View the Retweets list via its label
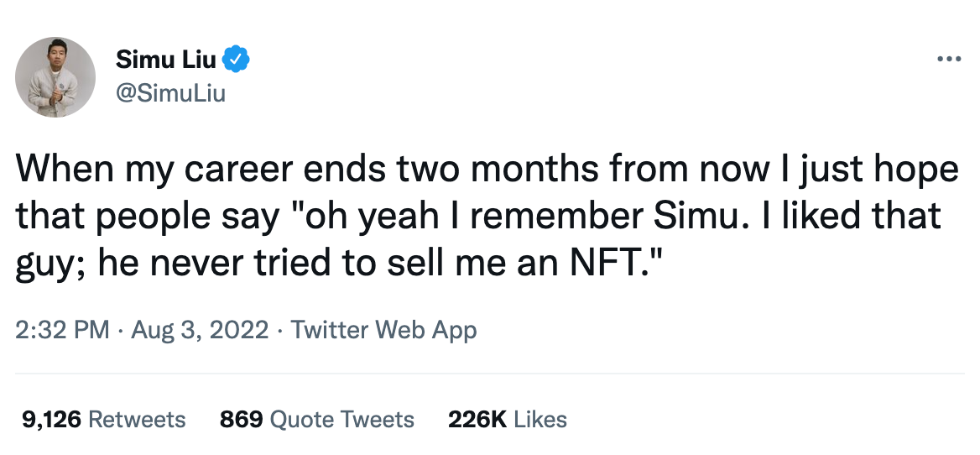Screen dimensions: 980x455 137,419
